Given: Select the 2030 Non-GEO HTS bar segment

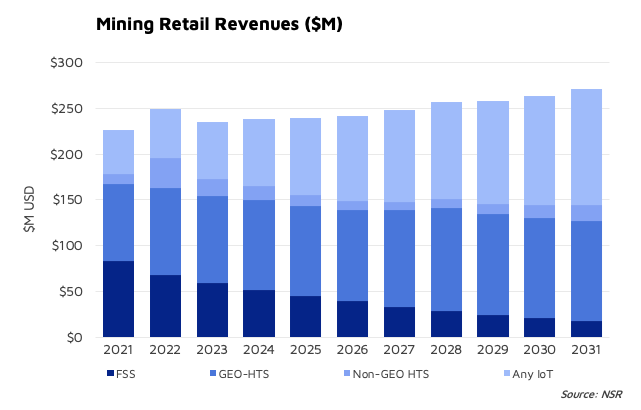Looking at the screenshot, I should [x=540, y=212].
